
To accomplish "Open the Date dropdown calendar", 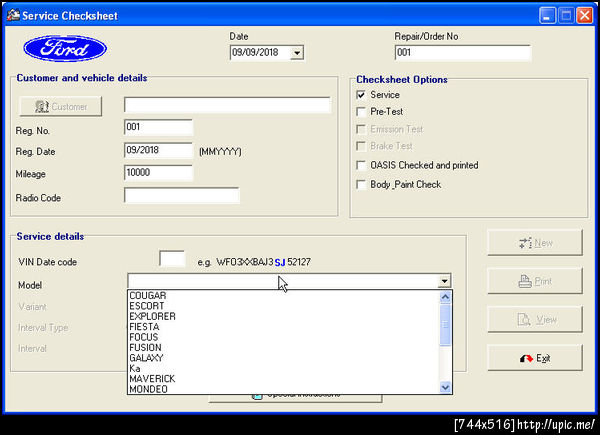I will [297, 53].
